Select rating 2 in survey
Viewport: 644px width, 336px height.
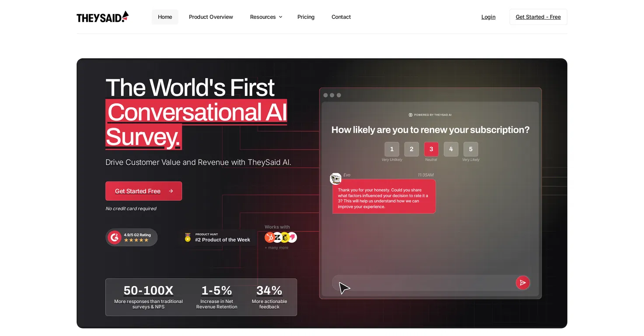411,149
